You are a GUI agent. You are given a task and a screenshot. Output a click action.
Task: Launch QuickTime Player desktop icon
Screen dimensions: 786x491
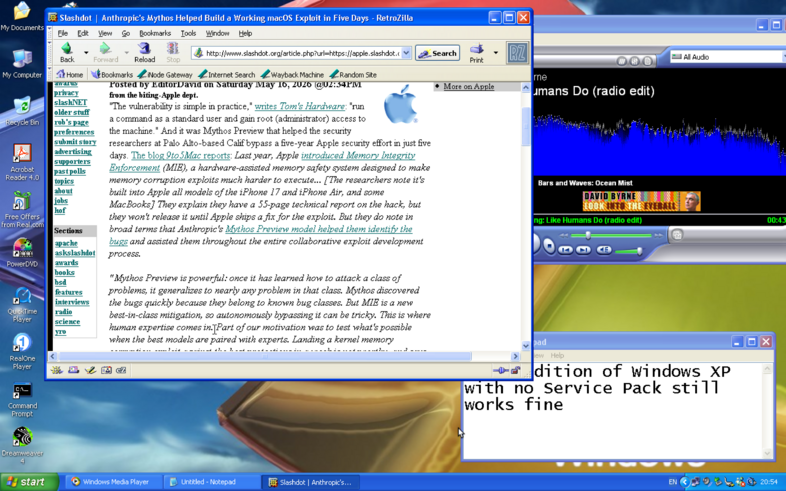[22, 304]
